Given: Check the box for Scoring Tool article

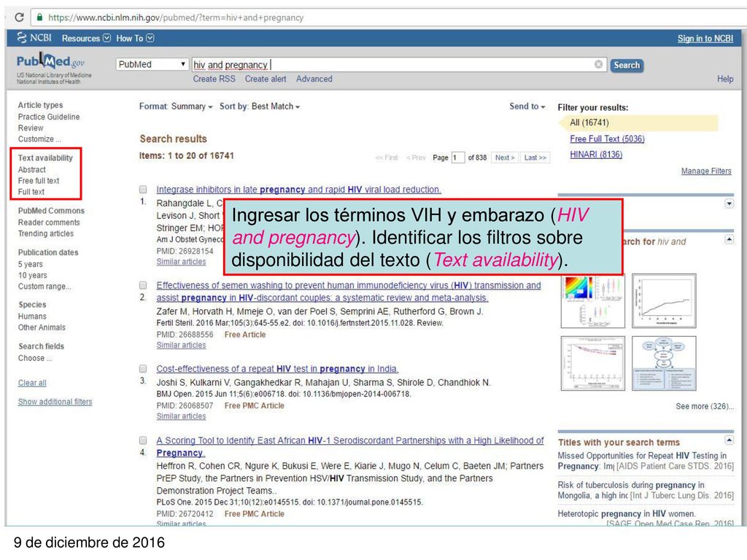Looking at the screenshot, I should point(143,440).
